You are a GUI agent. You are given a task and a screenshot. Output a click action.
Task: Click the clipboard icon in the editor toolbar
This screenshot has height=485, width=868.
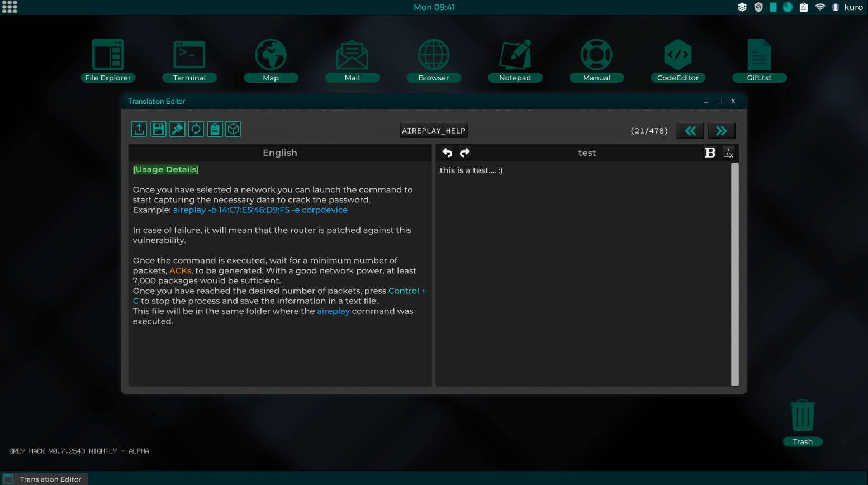215,130
